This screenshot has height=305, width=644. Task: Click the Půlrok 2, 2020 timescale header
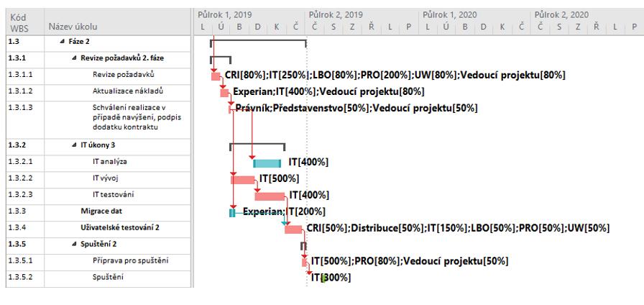click(561, 15)
